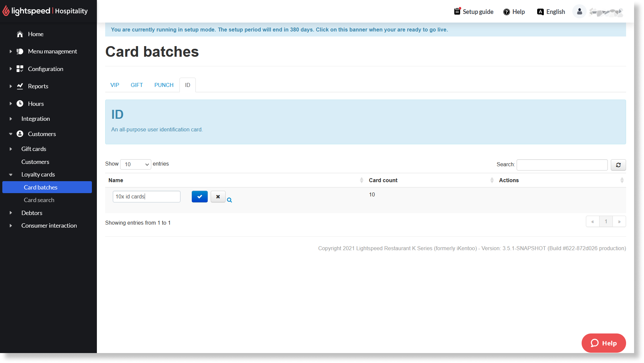This screenshot has width=644, height=363.
Task: Expand the Gift cards submenu
Action: (11, 149)
